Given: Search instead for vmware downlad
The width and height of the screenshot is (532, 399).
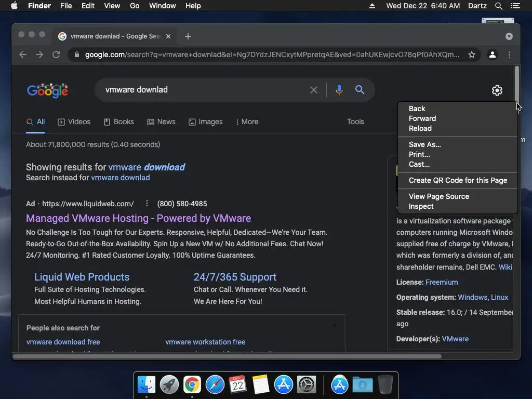Looking at the screenshot, I should (121, 178).
